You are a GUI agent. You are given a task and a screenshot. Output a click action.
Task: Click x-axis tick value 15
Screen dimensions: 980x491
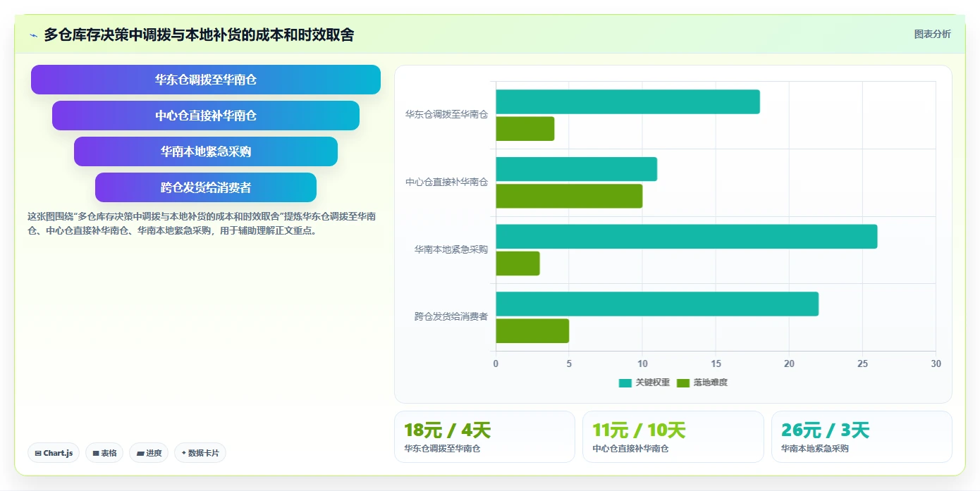click(x=716, y=363)
